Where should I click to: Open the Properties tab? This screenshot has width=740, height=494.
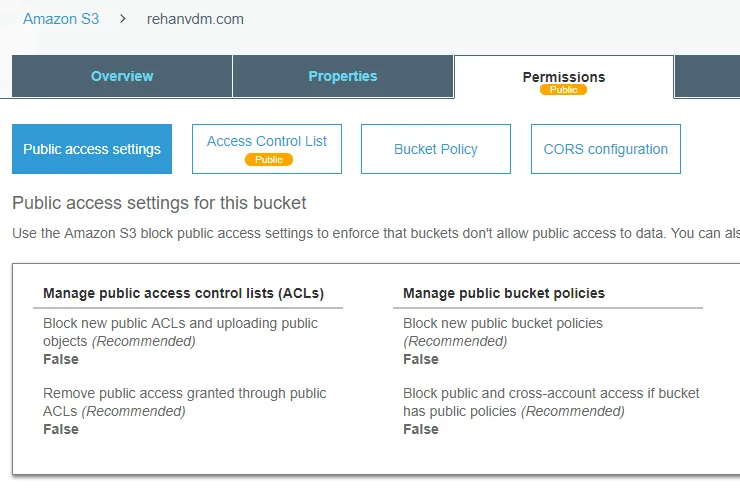click(x=343, y=76)
